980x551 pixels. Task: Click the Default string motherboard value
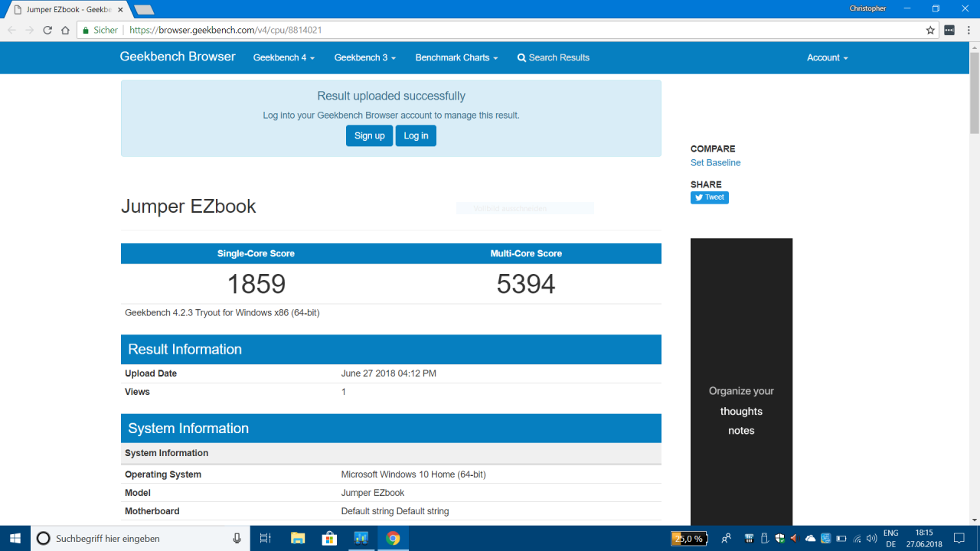point(395,511)
